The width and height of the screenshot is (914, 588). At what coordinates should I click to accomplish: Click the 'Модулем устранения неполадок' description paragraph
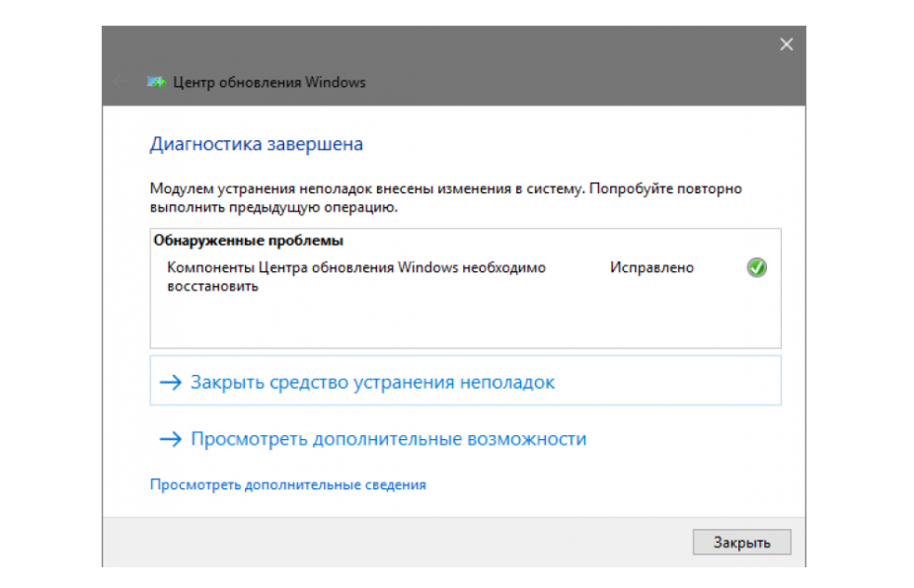point(444,197)
